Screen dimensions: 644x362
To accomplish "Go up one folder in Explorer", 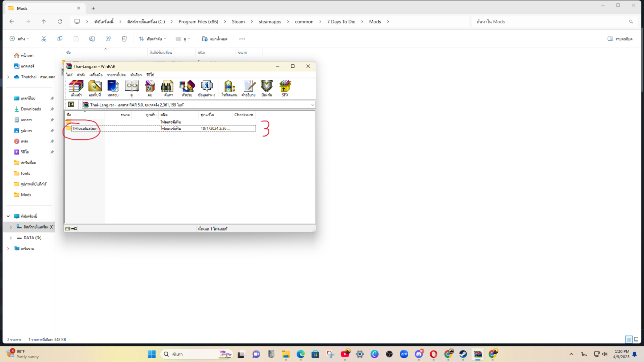I will pyautogui.click(x=44, y=21).
